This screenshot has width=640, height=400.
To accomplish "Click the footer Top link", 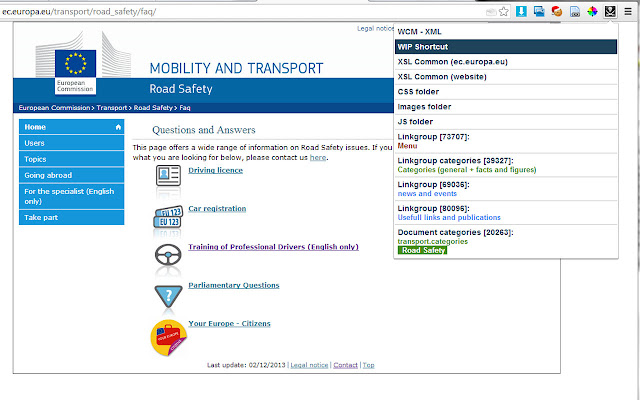I will point(369,365).
